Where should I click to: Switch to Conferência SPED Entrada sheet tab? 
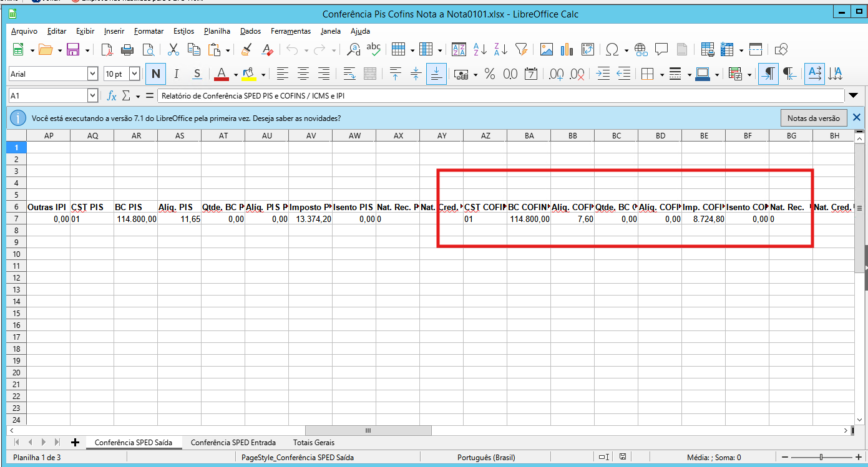click(233, 443)
